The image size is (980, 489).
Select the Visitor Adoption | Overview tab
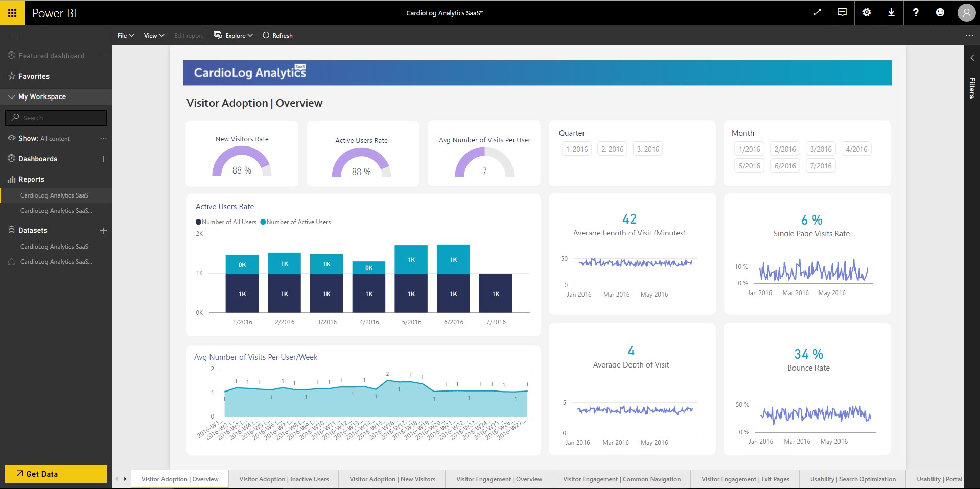(179, 479)
